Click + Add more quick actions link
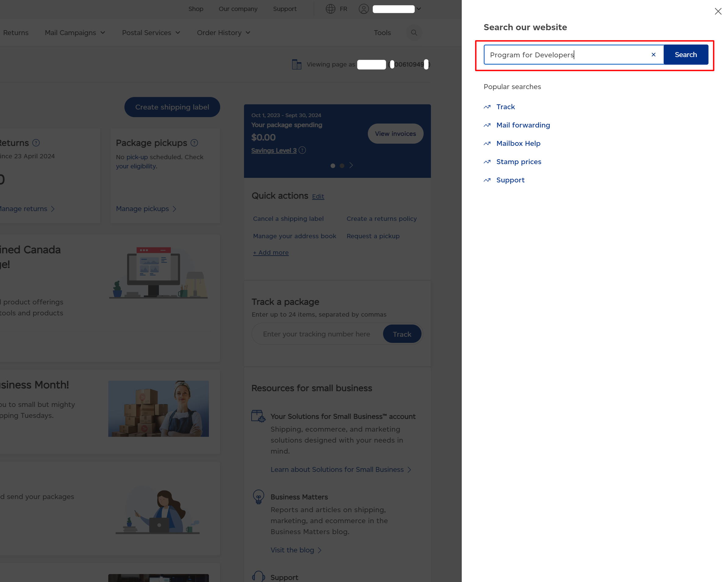The width and height of the screenshot is (728, 582). [x=271, y=253]
